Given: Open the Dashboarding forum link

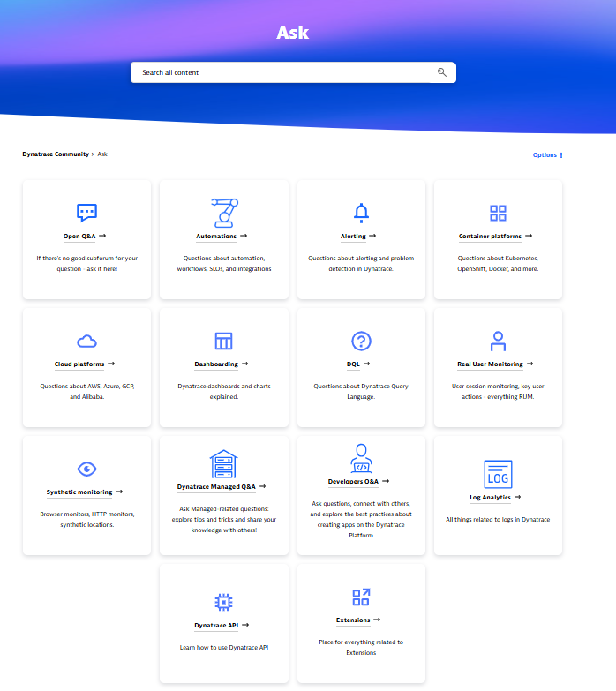Looking at the screenshot, I should click(x=216, y=364).
